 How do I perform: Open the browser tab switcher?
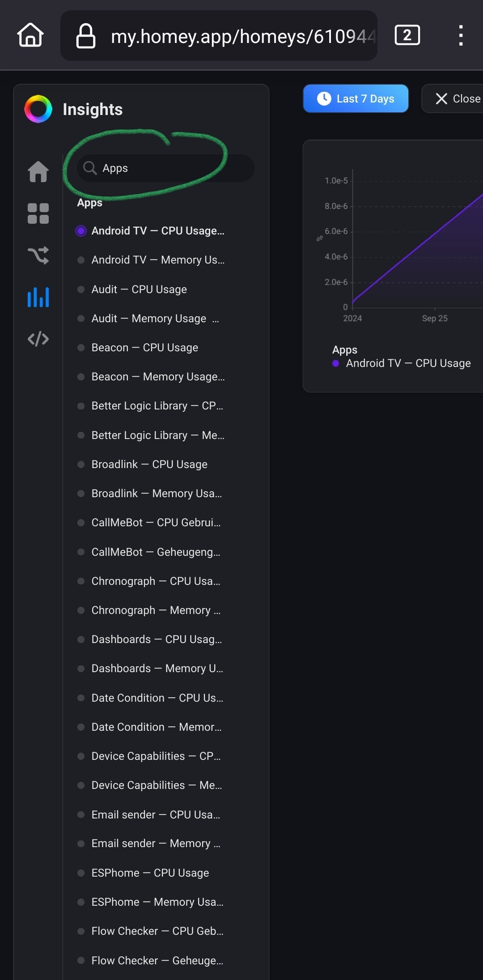407,35
